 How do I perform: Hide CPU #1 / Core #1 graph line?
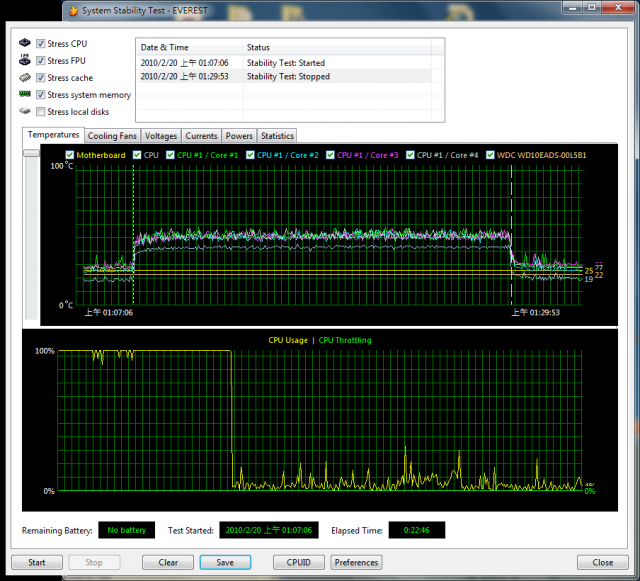point(170,155)
